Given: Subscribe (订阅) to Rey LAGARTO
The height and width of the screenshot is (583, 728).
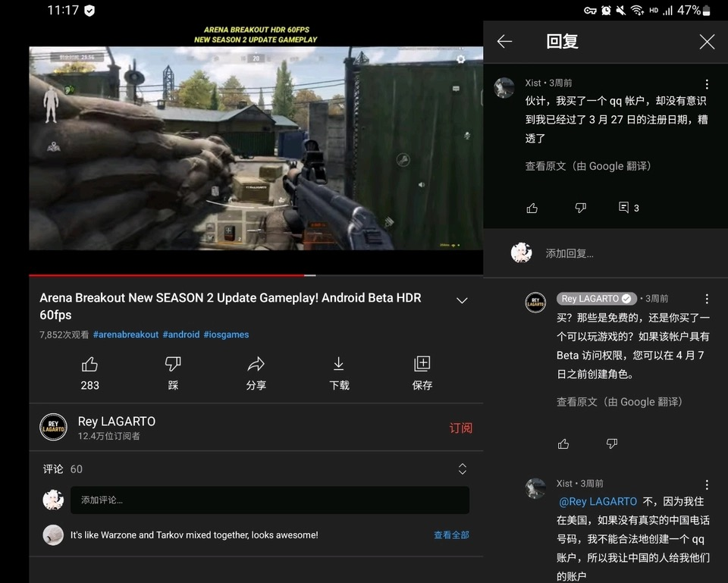Looking at the screenshot, I should click(460, 428).
